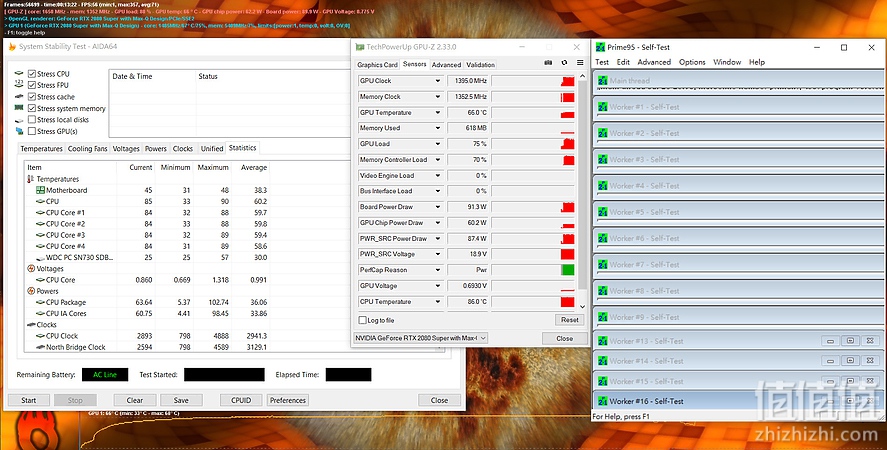
Task: Switch to the Cooling Fans tab
Action: [87, 149]
